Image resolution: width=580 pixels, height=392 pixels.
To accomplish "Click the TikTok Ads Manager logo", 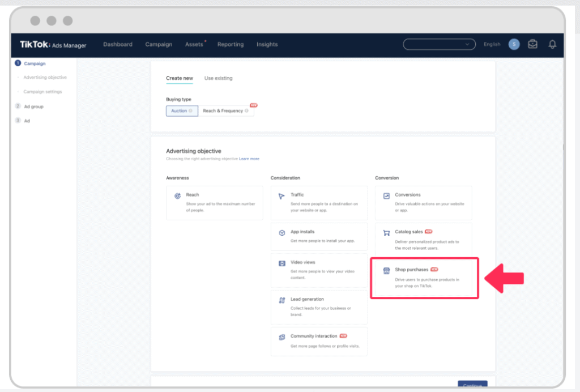I will 53,45.
